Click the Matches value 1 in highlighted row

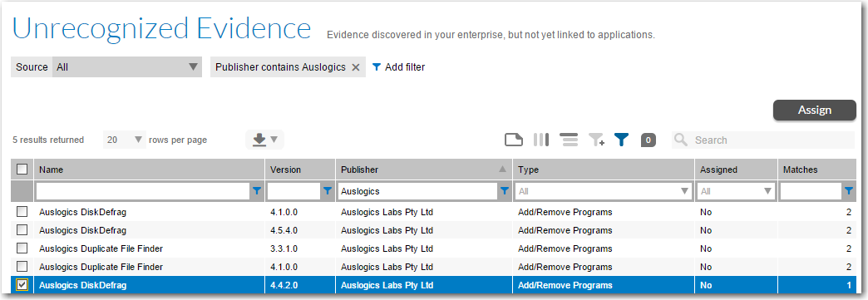click(849, 286)
